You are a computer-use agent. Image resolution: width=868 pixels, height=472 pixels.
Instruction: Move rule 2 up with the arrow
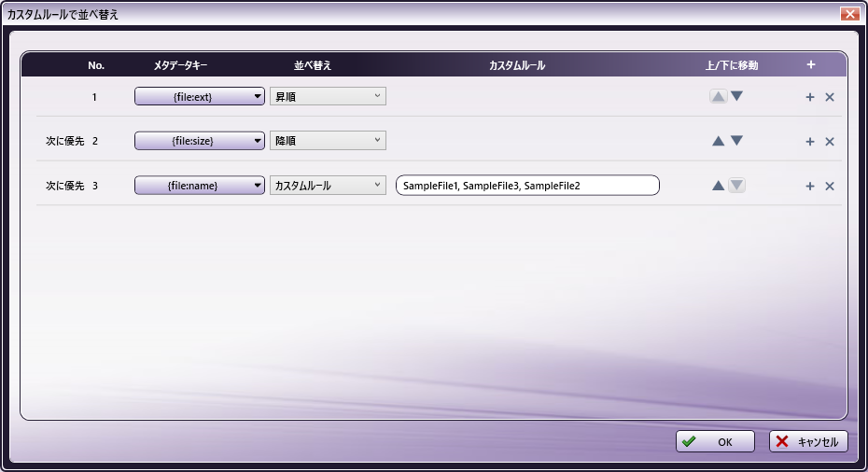pyautogui.click(x=718, y=141)
